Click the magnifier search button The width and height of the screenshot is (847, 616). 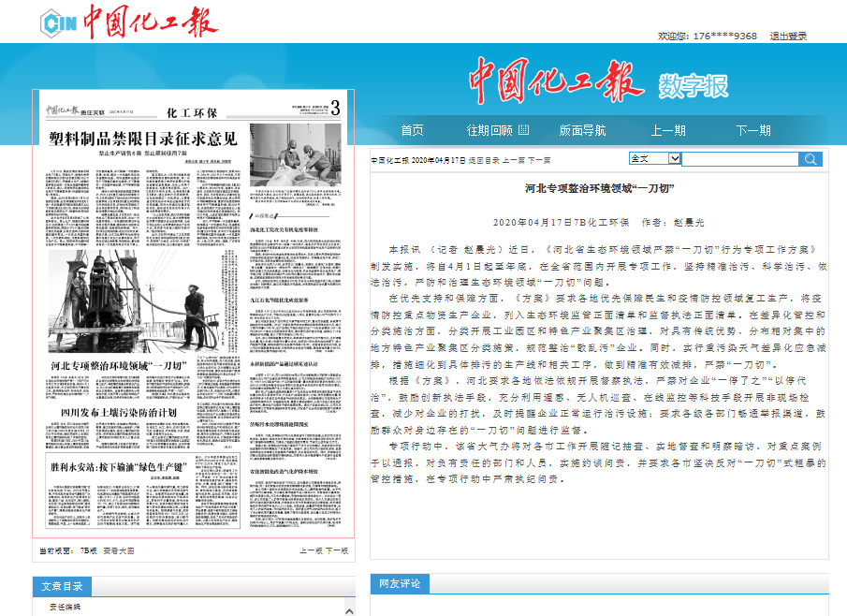(810, 159)
